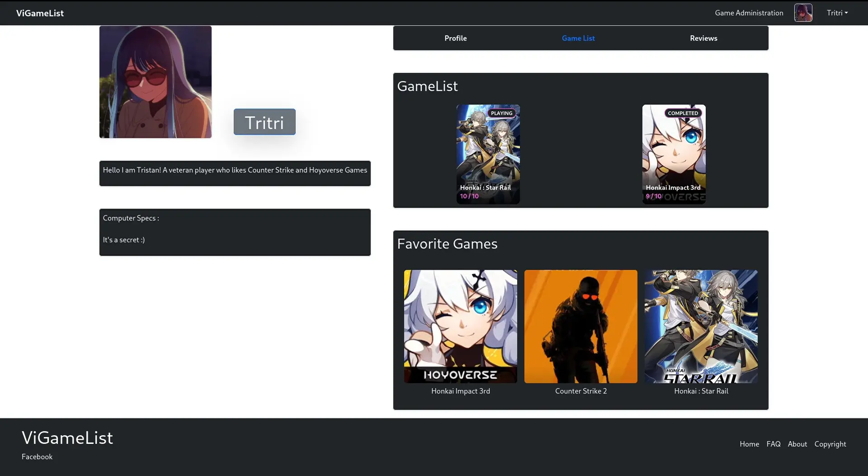Click the 10 / 10 score text
Image resolution: width=868 pixels, height=476 pixels.
click(469, 196)
